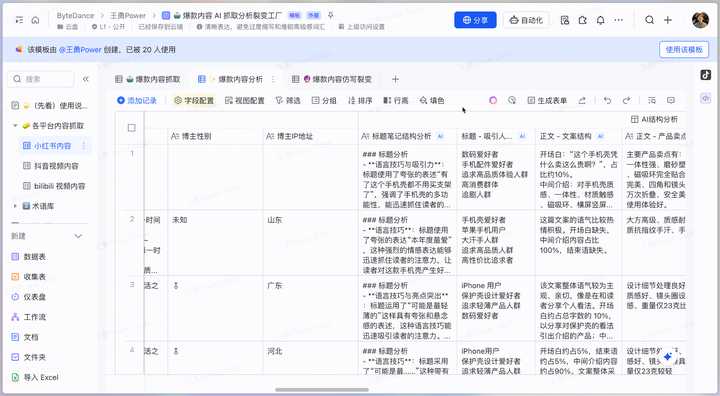Open the 筛选 filter option
720x396 pixels.
tap(287, 100)
